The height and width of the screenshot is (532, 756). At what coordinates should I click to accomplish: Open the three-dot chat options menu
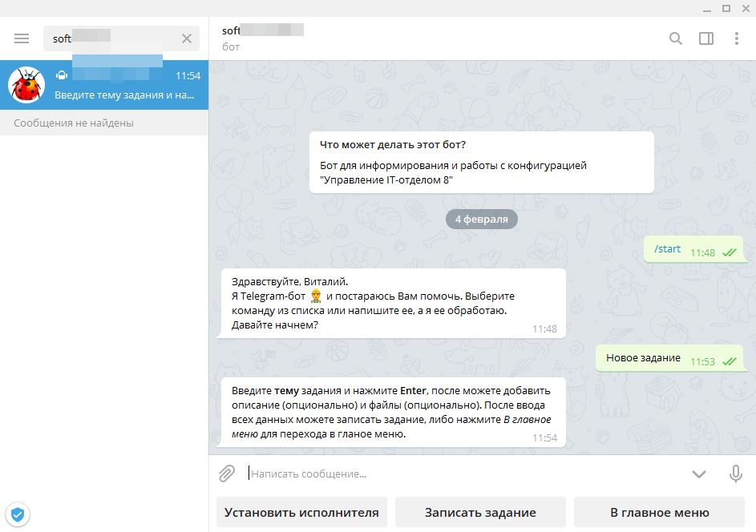point(738,38)
